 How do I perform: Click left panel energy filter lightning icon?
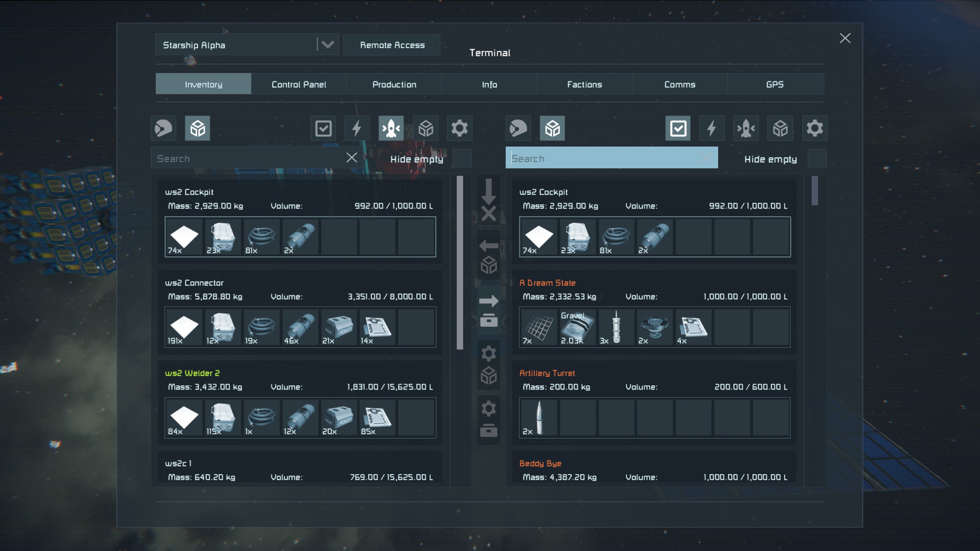click(357, 128)
